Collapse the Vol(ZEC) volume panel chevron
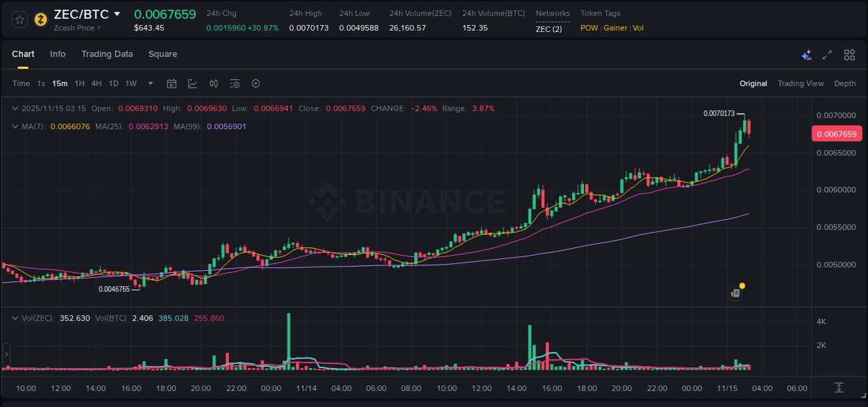The height and width of the screenshot is (407, 868). point(15,317)
